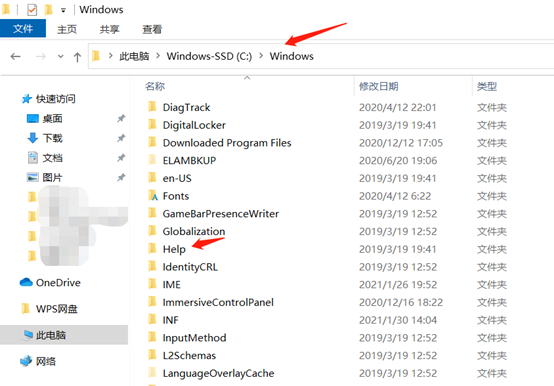Select the DigitalLocker folder
This screenshot has width=554, height=386.
pyautogui.click(x=194, y=125)
